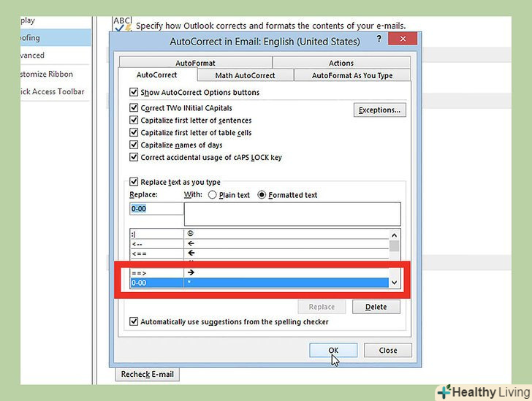Toggle Show AutoCorrect Options buttons checkbox
Screen dimensions: 532x401
click(x=134, y=92)
